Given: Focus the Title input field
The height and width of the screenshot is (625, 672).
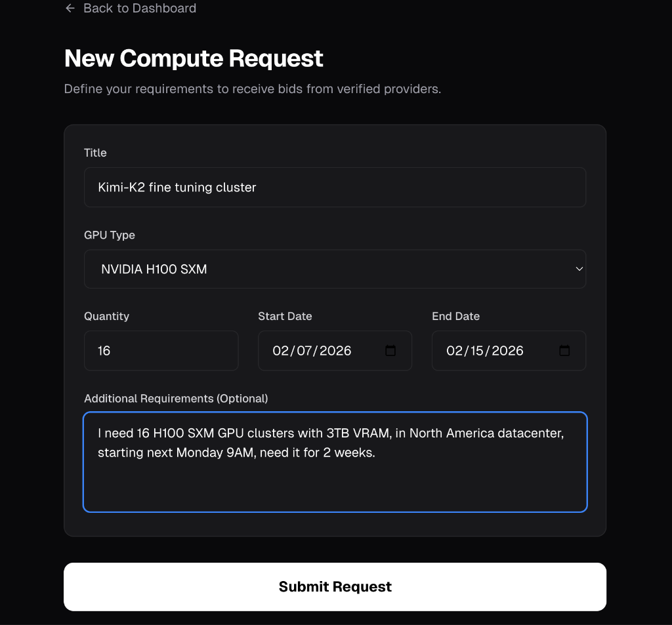Looking at the screenshot, I should click(x=335, y=187).
